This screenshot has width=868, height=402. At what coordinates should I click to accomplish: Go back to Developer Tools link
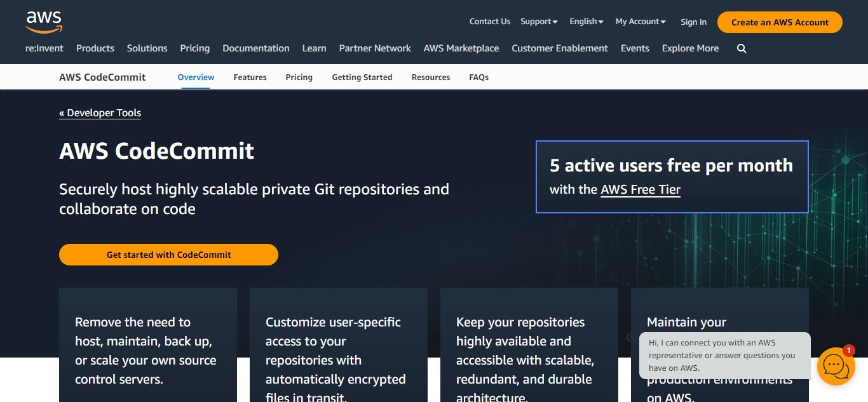tap(100, 113)
